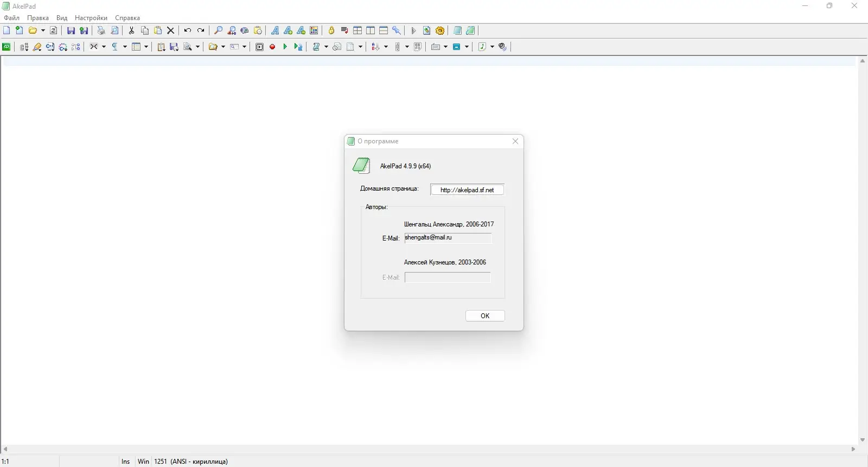868x467 pixels.
Task: Save the file with the floppy disk icon
Action: point(71,30)
